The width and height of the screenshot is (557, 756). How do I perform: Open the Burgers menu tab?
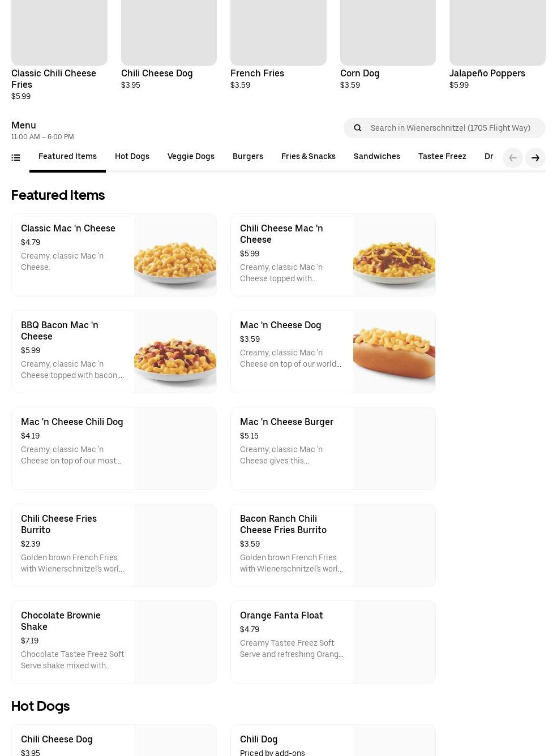[x=248, y=157]
